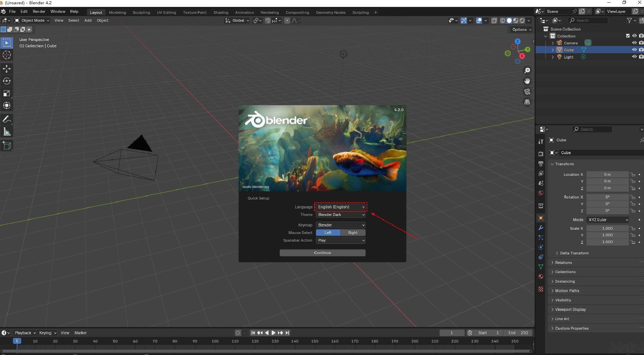
Task: Toggle Collection exclude checkbox
Action: (628, 36)
